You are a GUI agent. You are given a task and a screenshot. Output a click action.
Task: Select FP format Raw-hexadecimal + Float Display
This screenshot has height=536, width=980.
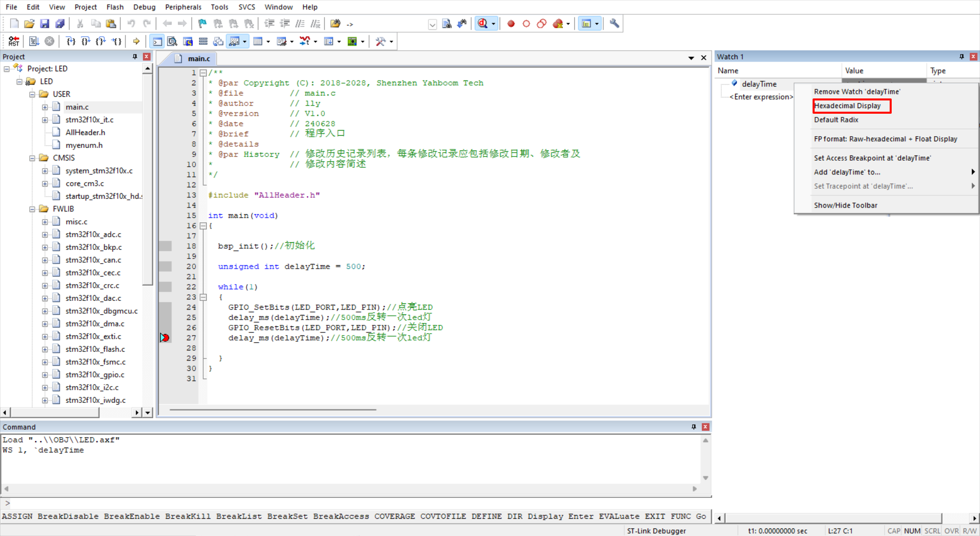[x=886, y=139]
